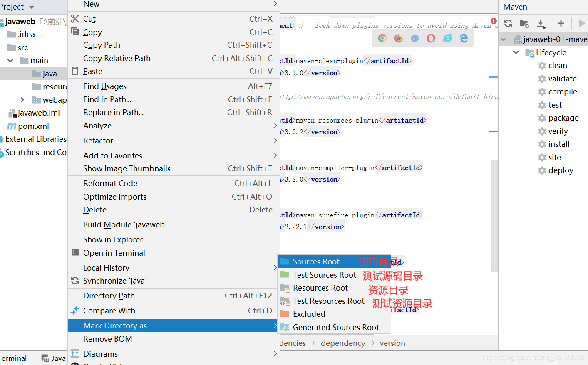The height and width of the screenshot is (365, 588).
Task: Select Remove BOM
Action: pyautogui.click(x=174, y=339)
